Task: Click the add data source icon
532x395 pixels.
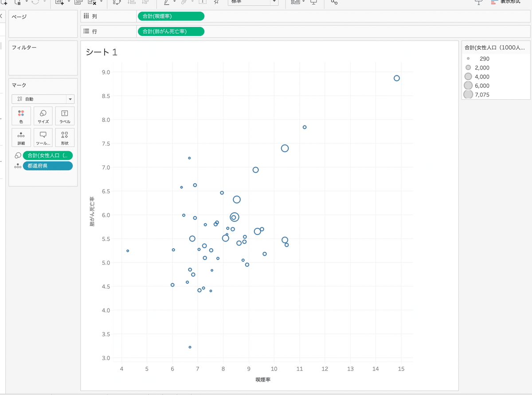Action: (x=4, y=2)
